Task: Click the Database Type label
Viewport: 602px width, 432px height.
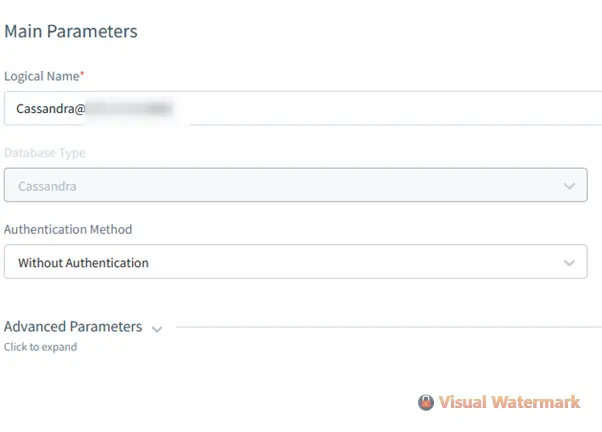Action: (x=45, y=153)
